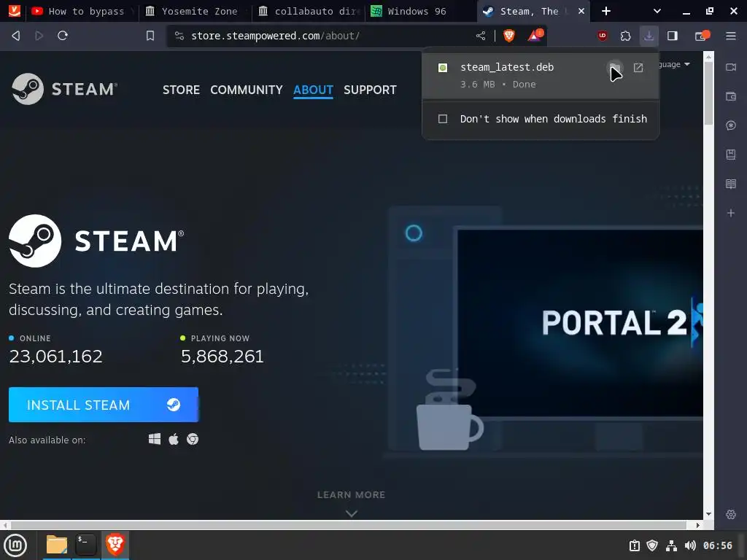Go forward with the browser forward arrow
747x560 pixels.
(x=39, y=36)
